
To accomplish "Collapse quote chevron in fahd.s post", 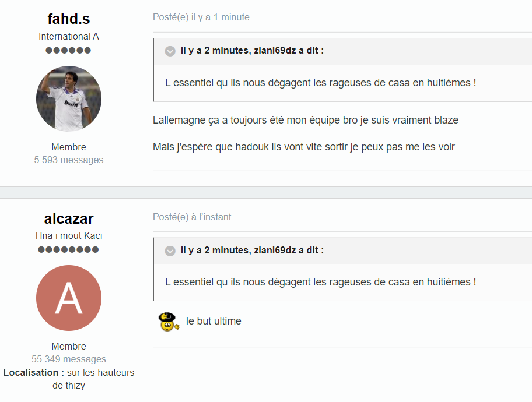I will pyautogui.click(x=170, y=51).
